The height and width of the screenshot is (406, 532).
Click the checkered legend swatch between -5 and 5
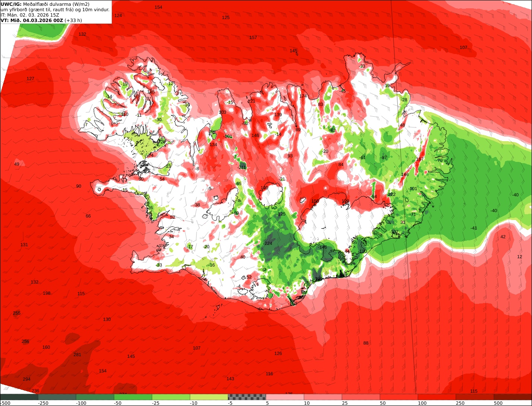246,397
